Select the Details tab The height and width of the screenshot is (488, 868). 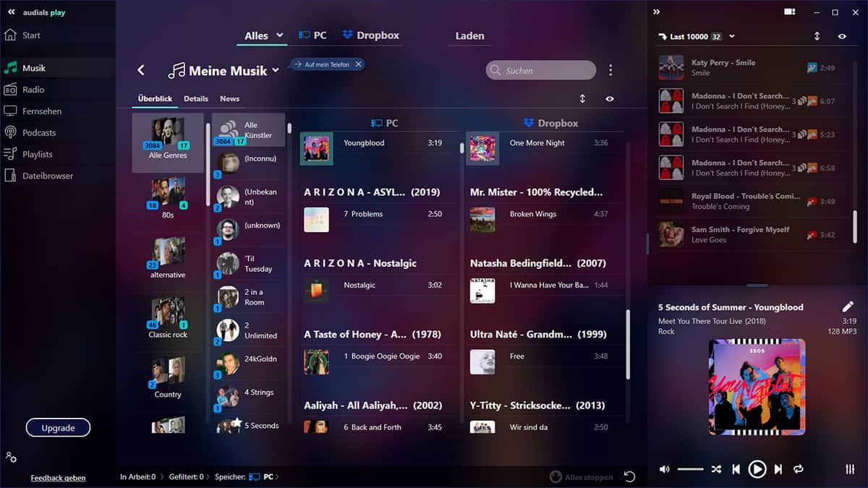[196, 98]
